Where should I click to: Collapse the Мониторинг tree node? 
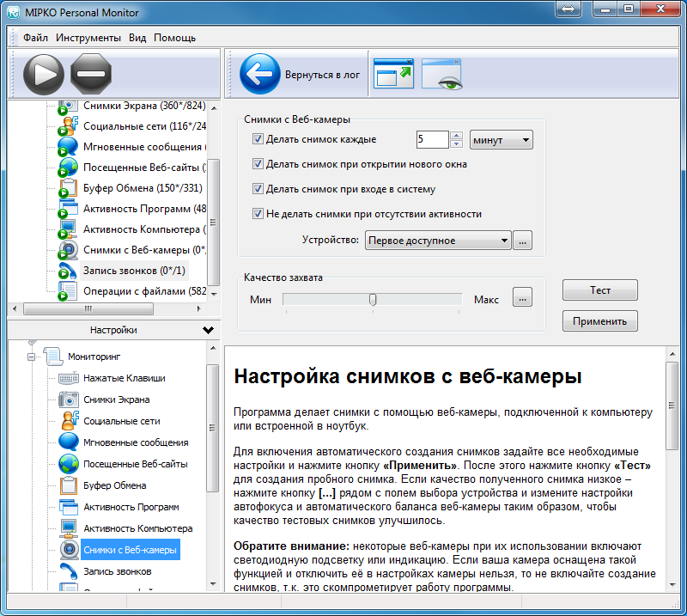[31, 357]
